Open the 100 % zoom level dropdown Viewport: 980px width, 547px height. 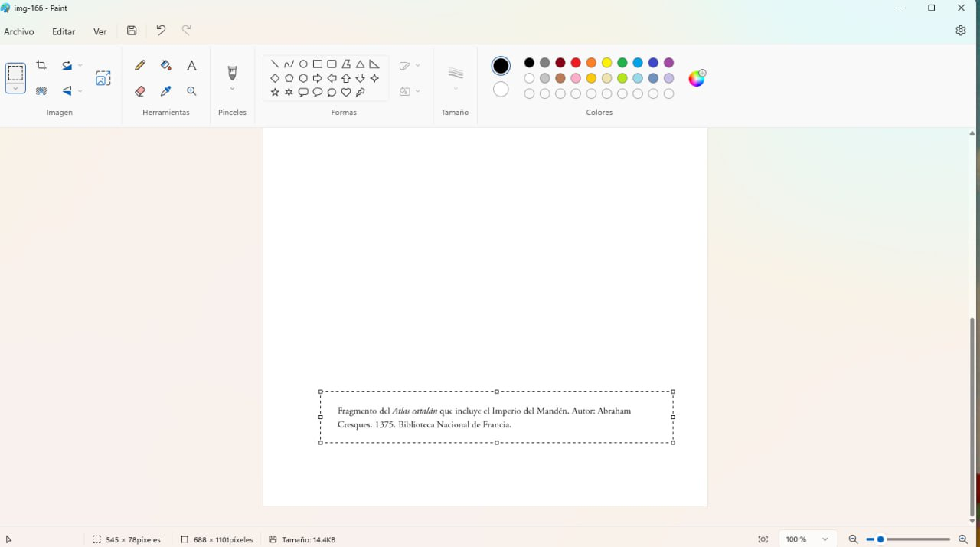tap(807, 539)
